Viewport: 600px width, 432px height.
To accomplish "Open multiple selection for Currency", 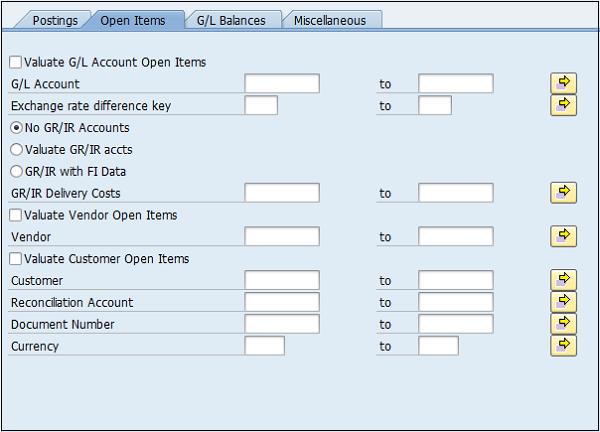I will (563, 346).
